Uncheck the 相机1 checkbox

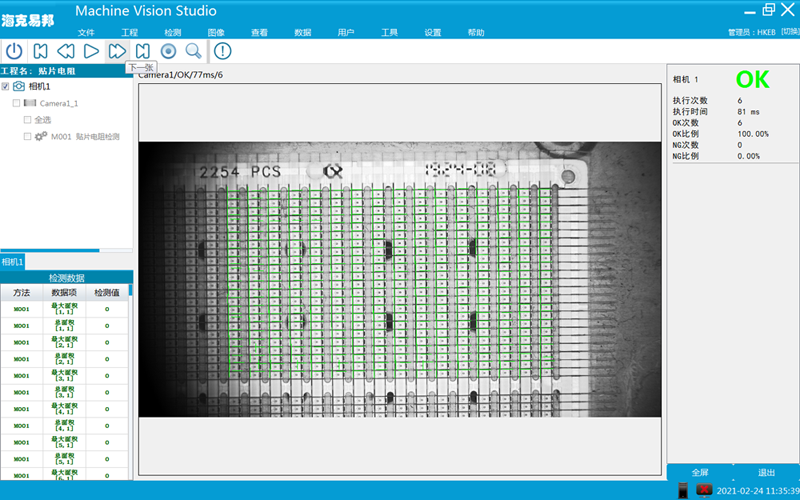click(6, 87)
